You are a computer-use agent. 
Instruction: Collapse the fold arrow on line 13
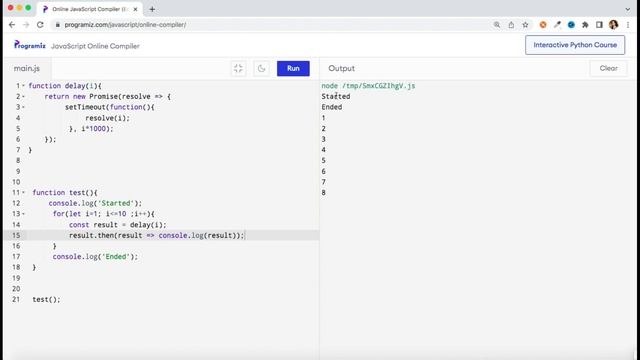23,213
